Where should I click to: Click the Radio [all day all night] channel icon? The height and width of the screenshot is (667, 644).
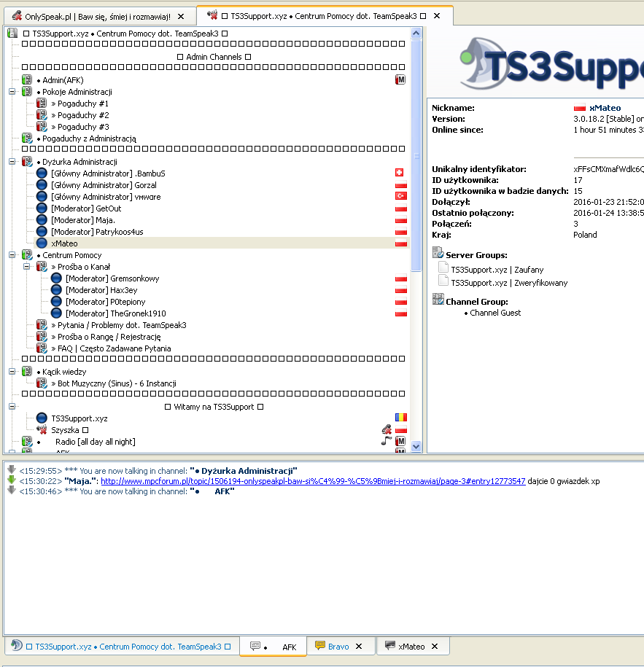27,442
